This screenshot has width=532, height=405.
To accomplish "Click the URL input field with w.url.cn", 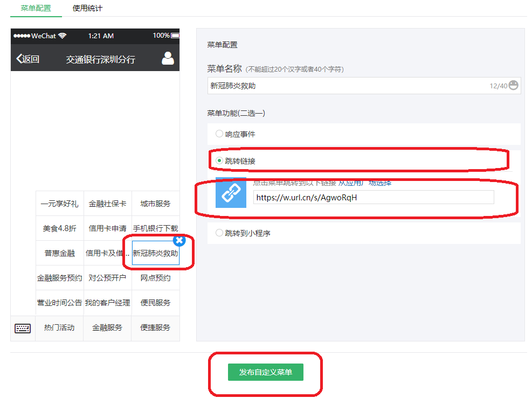I will pyautogui.click(x=374, y=197).
